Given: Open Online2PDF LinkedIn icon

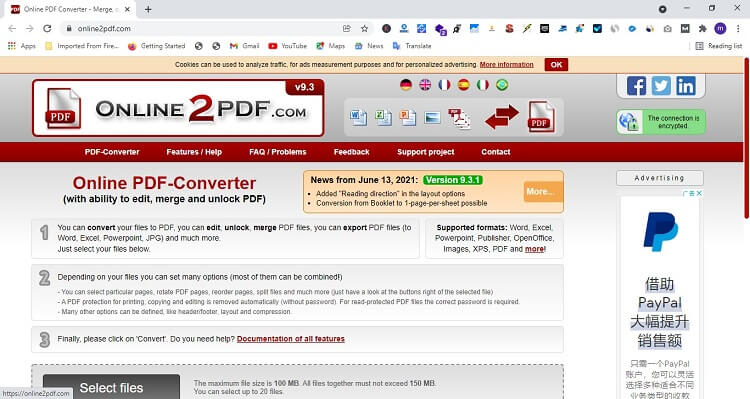Looking at the screenshot, I should coord(686,86).
